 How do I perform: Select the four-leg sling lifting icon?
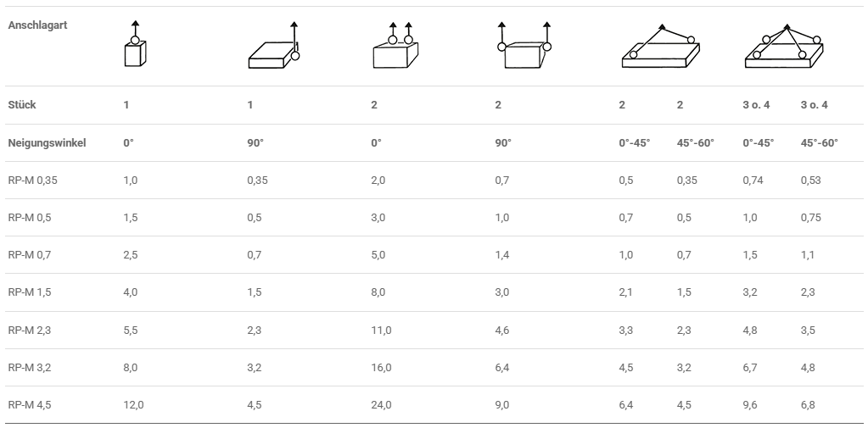[783, 47]
